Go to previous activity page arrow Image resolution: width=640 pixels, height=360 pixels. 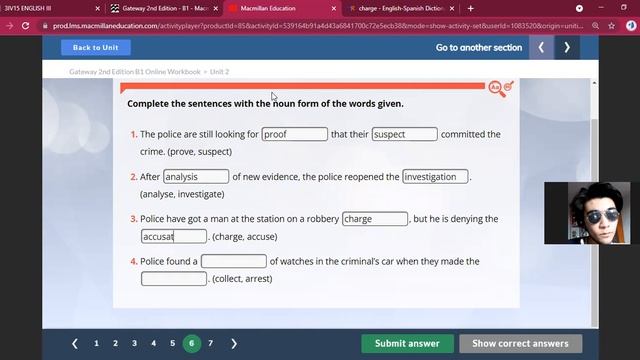pos(75,344)
